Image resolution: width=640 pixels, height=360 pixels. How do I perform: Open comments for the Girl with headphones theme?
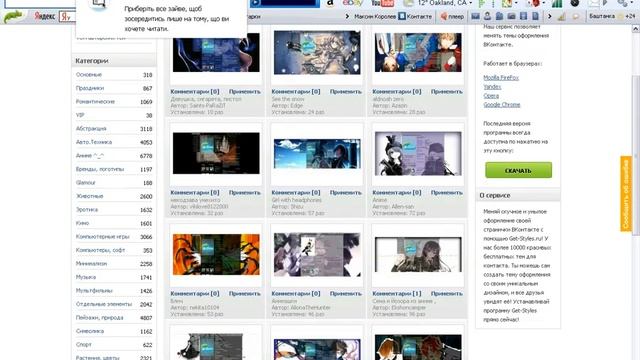point(296,193)
